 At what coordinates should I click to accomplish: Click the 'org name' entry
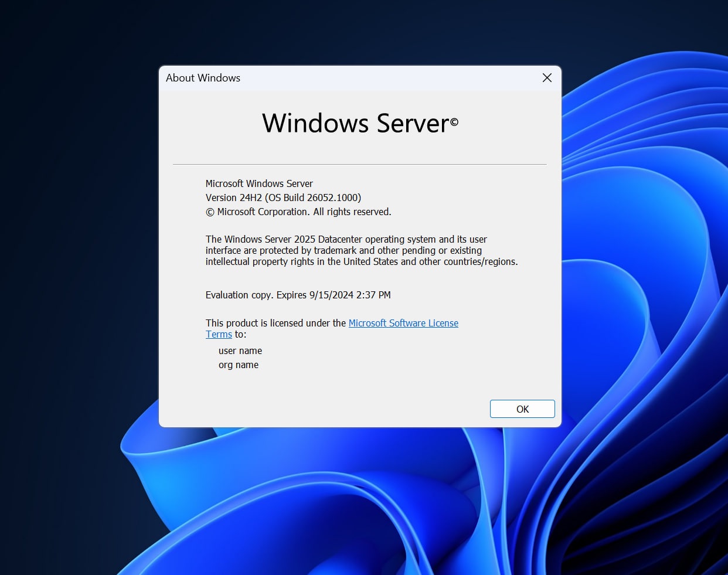pyautogui.click(x=239, y=365)
